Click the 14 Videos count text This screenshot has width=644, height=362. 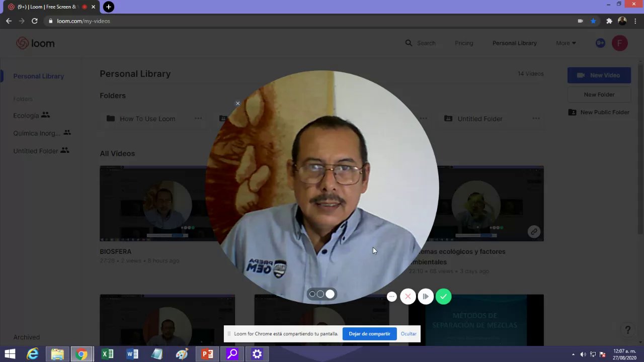pyautogui.click(x=531, y=74)
